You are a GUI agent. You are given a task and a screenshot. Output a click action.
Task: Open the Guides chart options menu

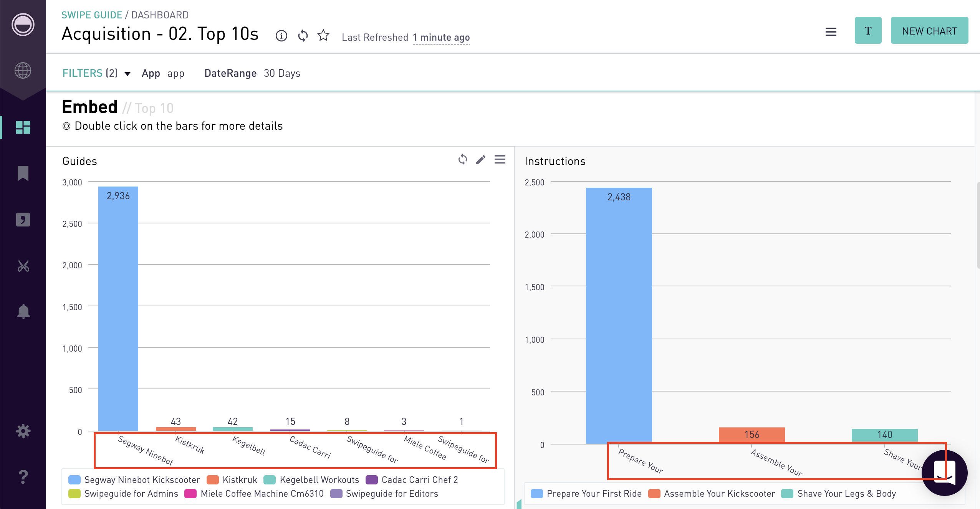(x=500, y=159)
